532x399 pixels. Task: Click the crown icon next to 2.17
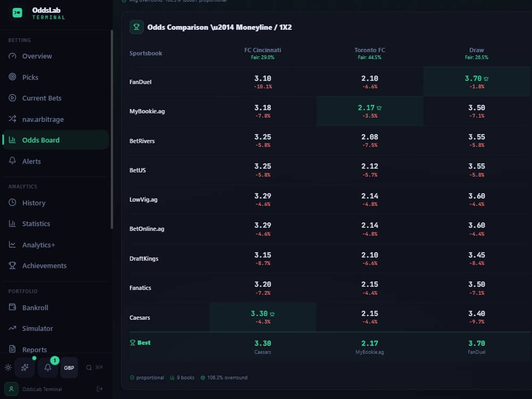(x=379, y=108)
